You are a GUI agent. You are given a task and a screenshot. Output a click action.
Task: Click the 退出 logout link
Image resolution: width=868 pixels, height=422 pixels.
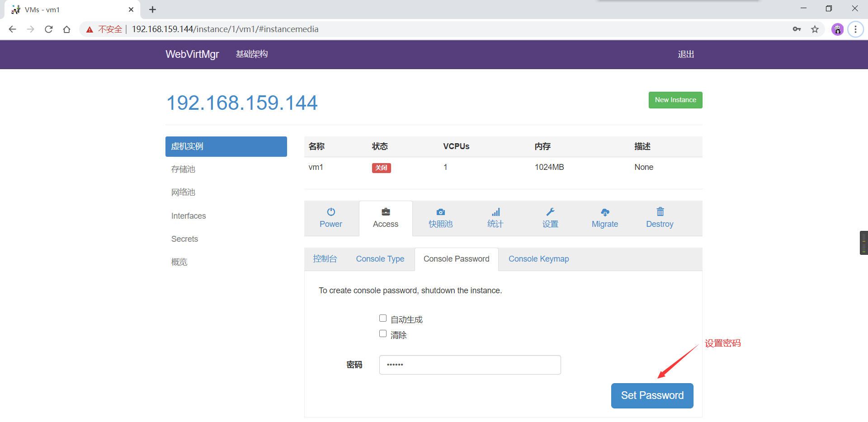(x=686, y=54)
